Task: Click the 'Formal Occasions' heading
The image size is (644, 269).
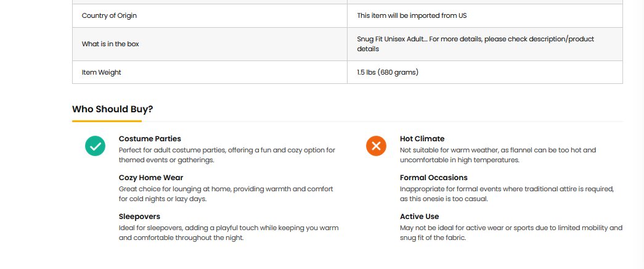Action: pyautogui.click(x=434, y=178)
